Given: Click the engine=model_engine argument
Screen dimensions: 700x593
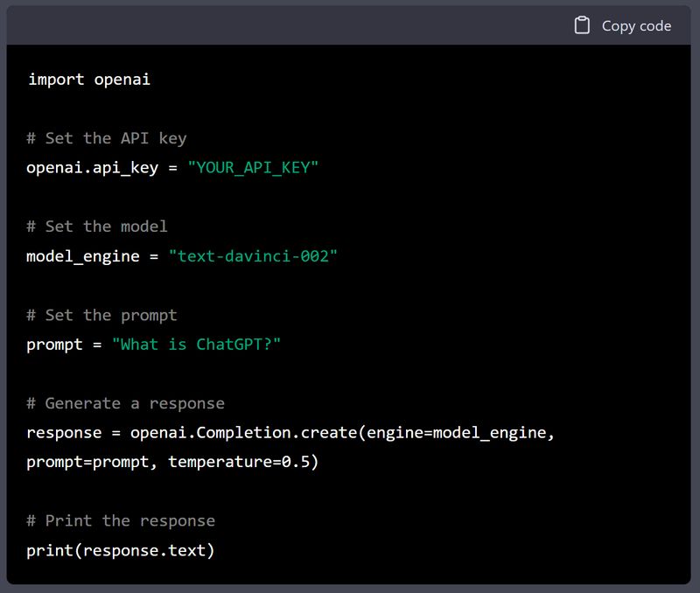Looking at the screenshot, I should (x=460, y=433).
